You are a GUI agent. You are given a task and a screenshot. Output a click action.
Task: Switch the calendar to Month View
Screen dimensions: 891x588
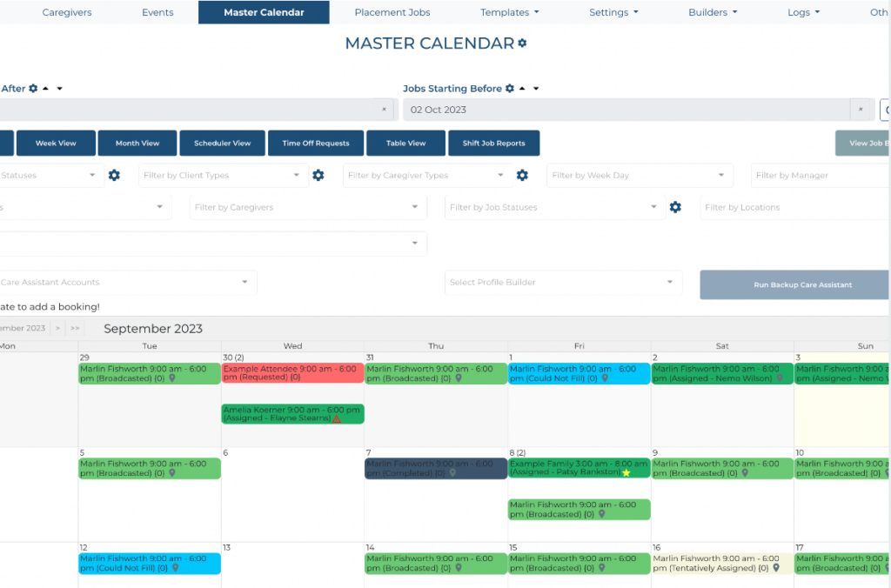[137, 143]
